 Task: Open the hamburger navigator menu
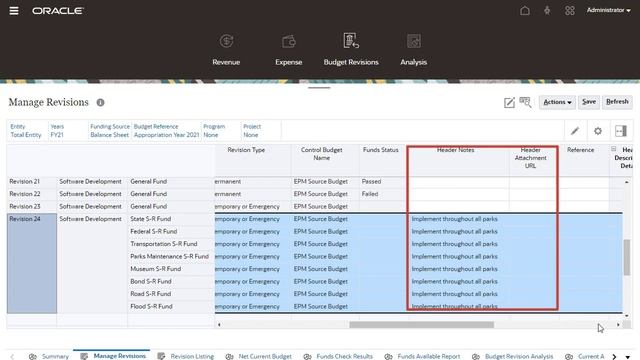[14, 11]
